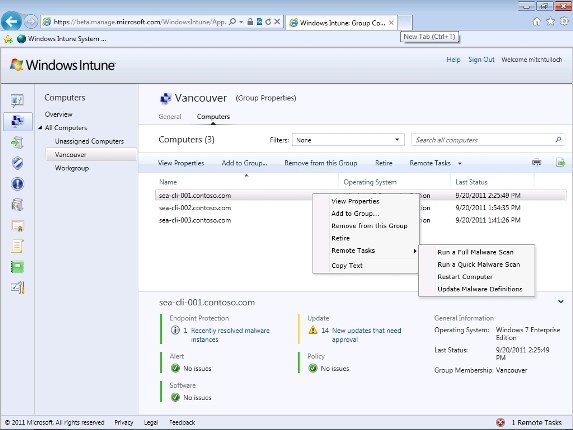Click the browser refresh icon
This screenshot has height=430, width=573.
pyautogui.click(x=268, y=22)
